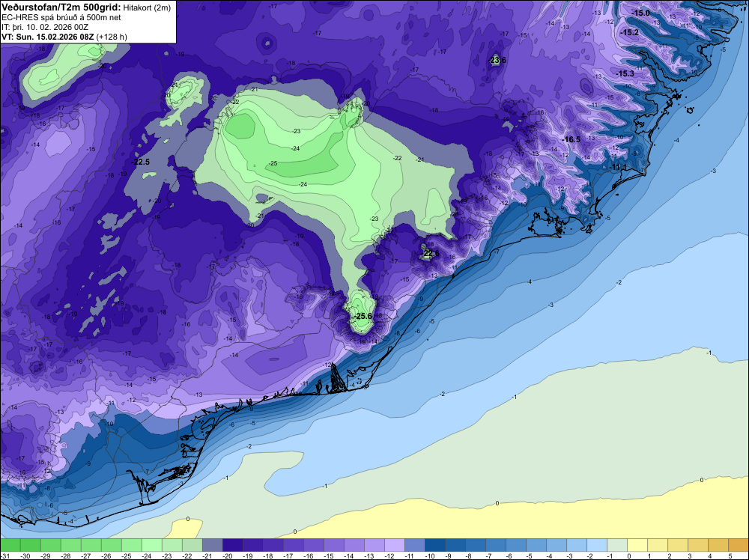Viewport: 749px width, 560px height.
Task: Click the bold 23.6 label near the top
Action: [498, 60]
